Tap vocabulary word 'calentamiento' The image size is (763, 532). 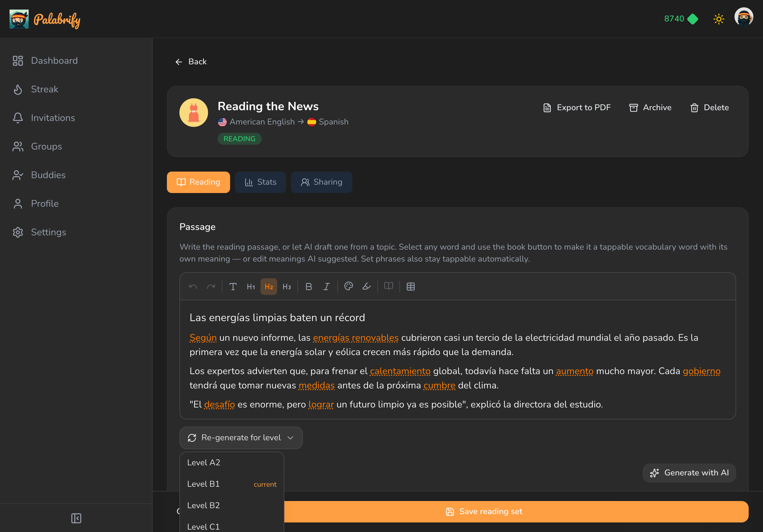tap(400, 371)
